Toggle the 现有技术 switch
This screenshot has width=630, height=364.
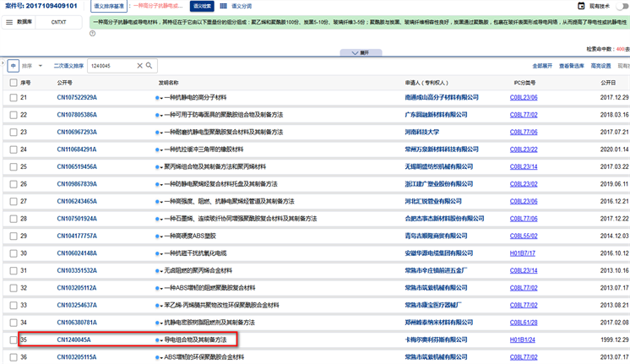pyautogui.click(x=623, y=6)
